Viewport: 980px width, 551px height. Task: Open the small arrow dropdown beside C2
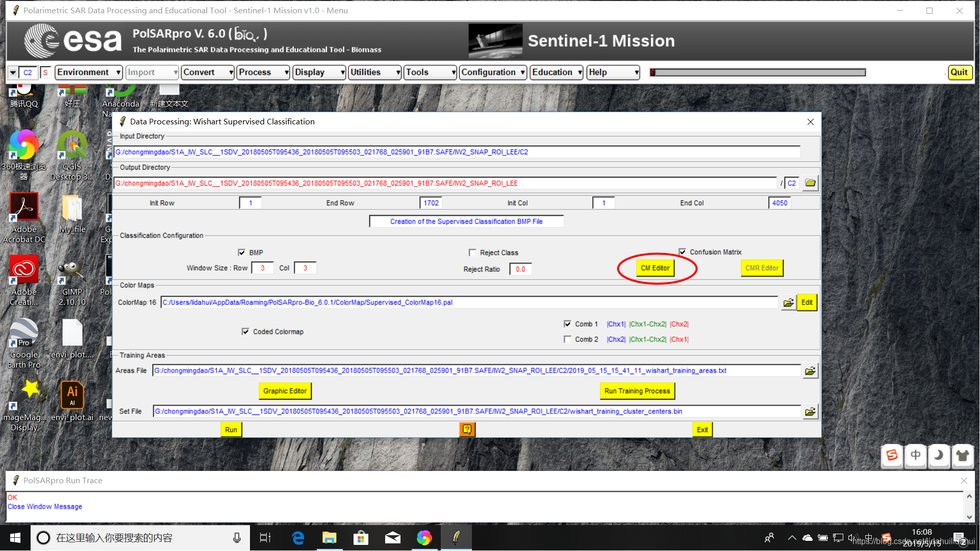[13, 73]
